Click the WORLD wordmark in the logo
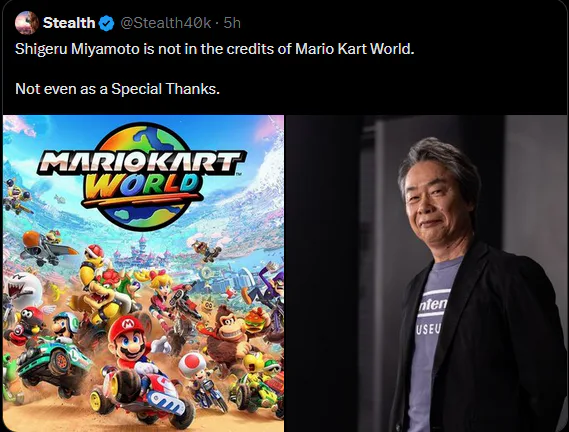The image size is (569, 432). [x=142, y=185]
